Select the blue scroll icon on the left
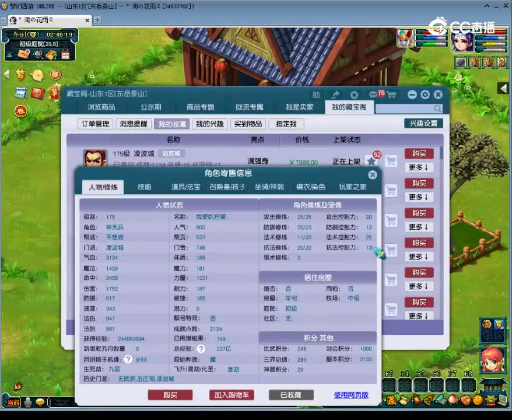This screenshot has width=512, height=420. tap(20, 92)
